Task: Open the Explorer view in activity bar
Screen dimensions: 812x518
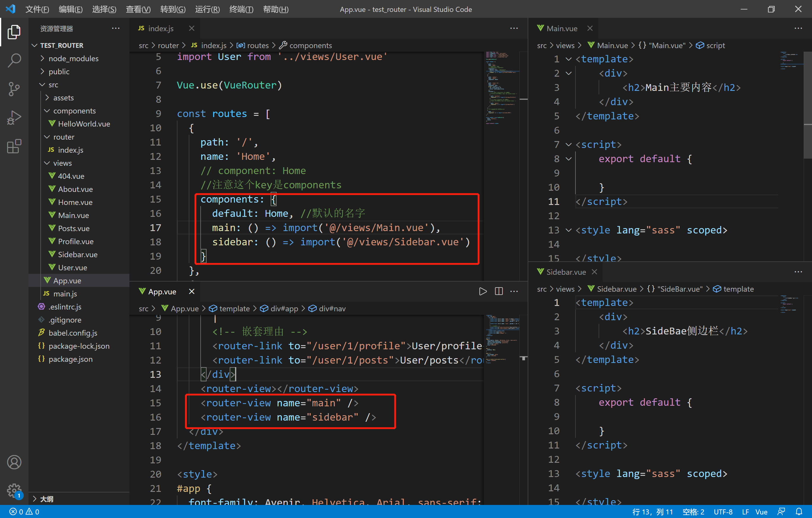Action: [14, 32]
